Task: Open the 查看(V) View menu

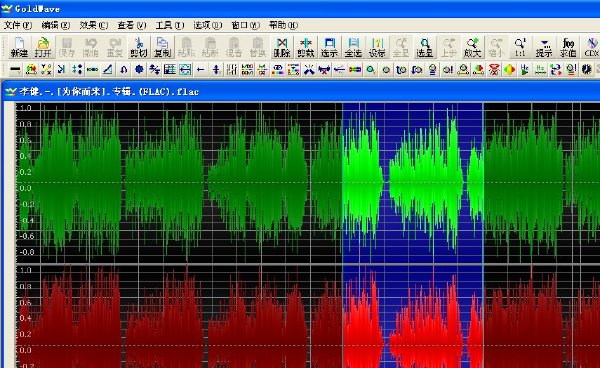Action: point(132,25)
